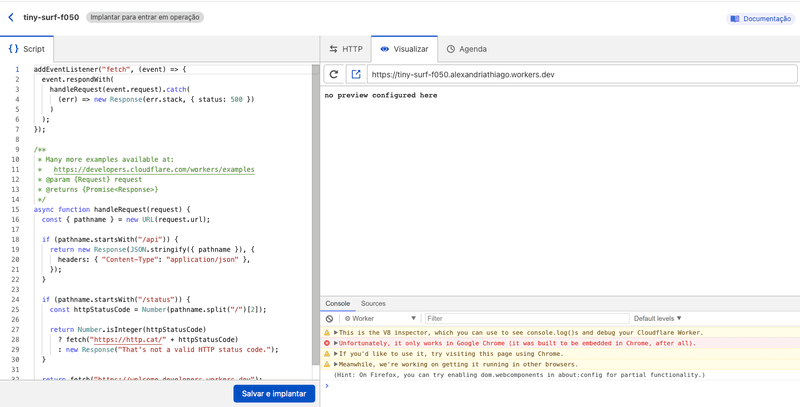800x407 pixels.
Task: Go back using the left chevron arrow
Action: pyautogui.click(x=11, y=17)
